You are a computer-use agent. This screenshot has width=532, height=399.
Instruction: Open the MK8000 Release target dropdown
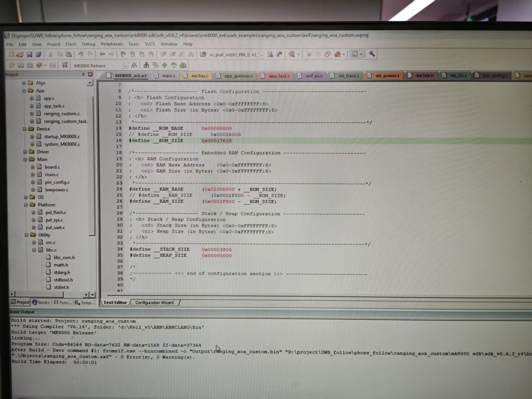(125, 66)
